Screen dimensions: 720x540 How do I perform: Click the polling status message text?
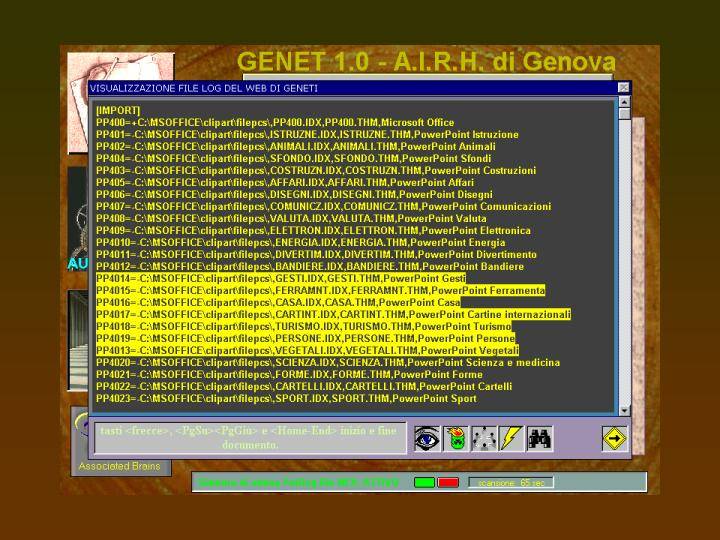(x=298, y=483)
